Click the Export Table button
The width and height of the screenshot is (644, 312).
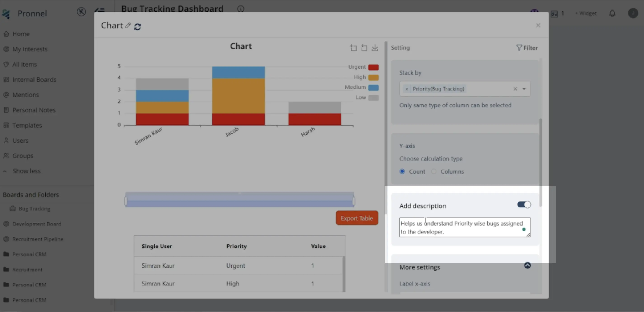click(357, 218)
